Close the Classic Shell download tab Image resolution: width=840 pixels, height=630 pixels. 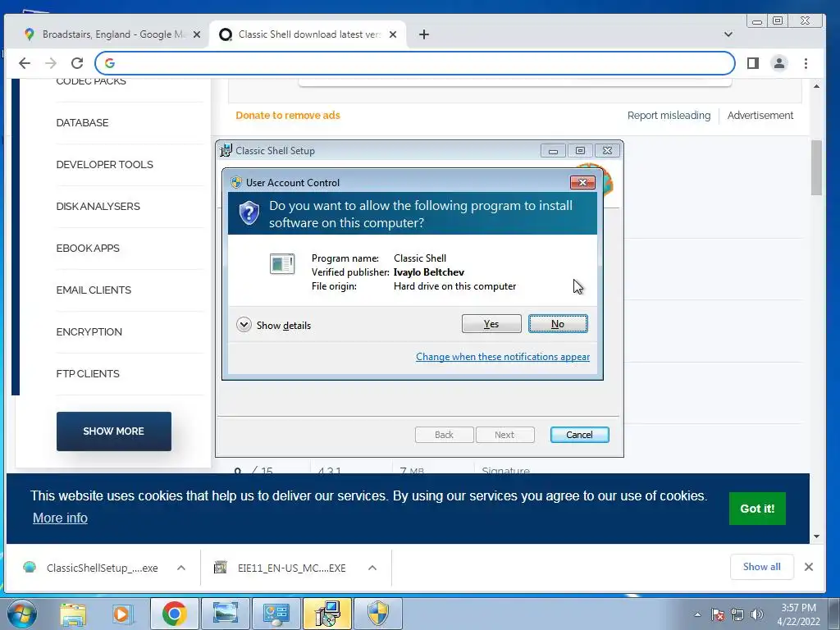point(393,34)
